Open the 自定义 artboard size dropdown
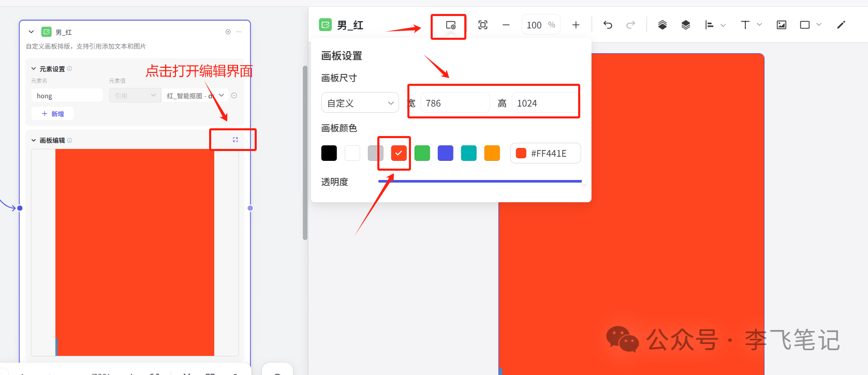868x375 pixels. tap(360, 103)
